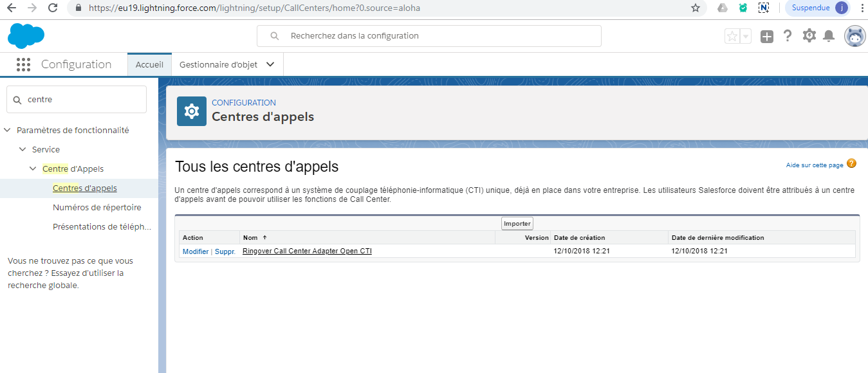868x373 pixels.
Task: Open the Chrome three-dot menu
Action: pos(862,8)
